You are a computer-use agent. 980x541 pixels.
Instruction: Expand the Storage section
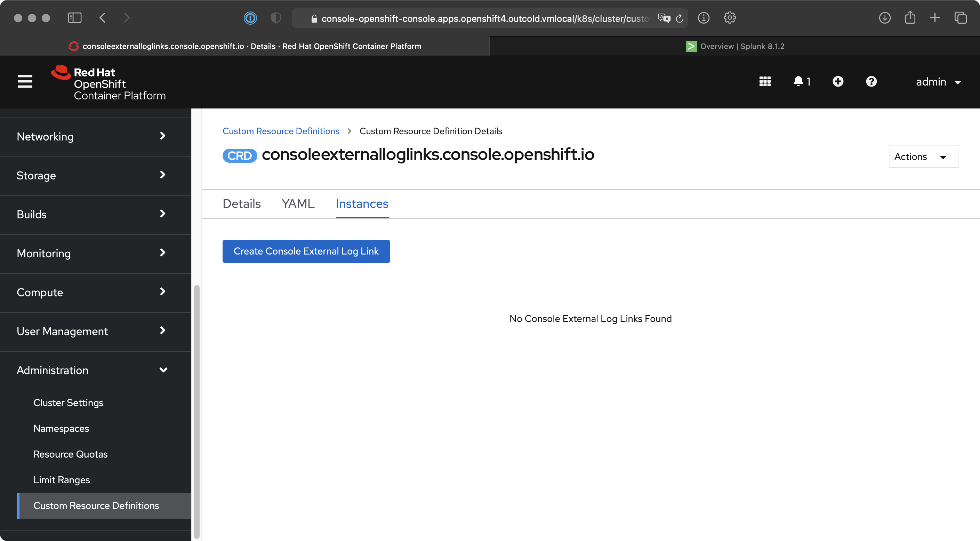coord(96,175)
